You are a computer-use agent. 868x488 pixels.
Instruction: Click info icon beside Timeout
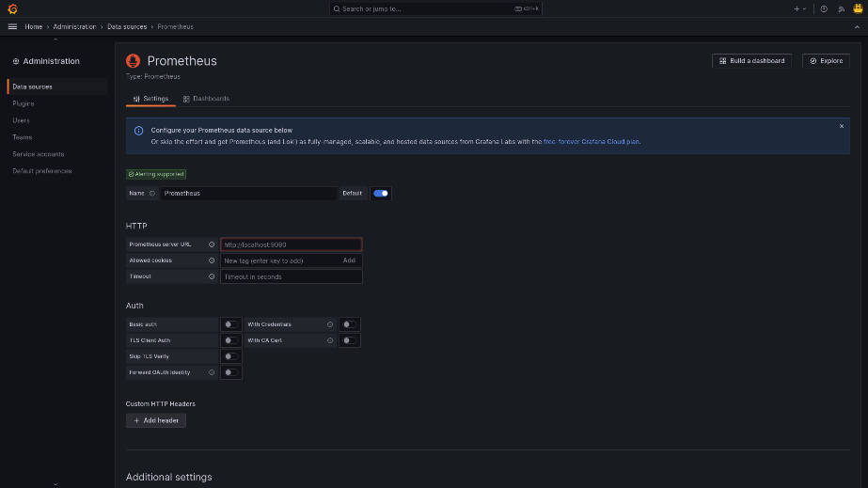(x=212, y=276)
